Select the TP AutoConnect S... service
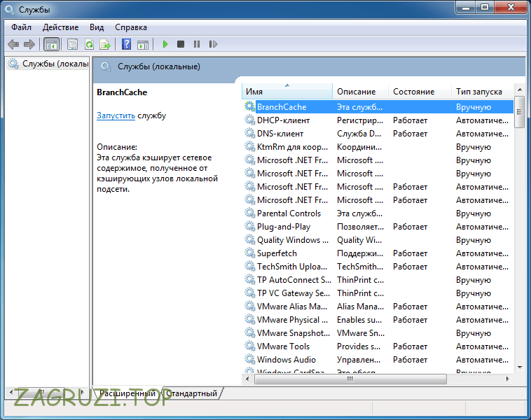The width and height of the screenshot is (531, 420). 378,280
